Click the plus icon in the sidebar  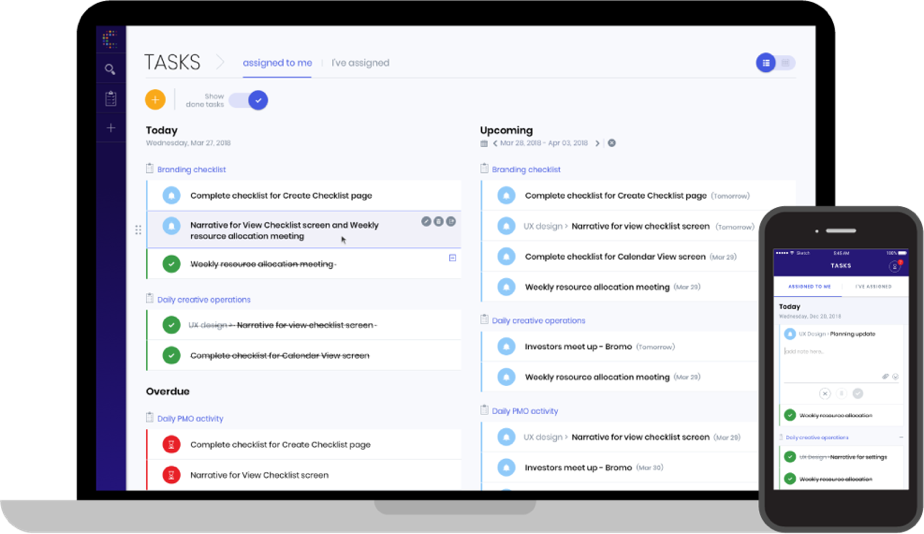(111, 128)
